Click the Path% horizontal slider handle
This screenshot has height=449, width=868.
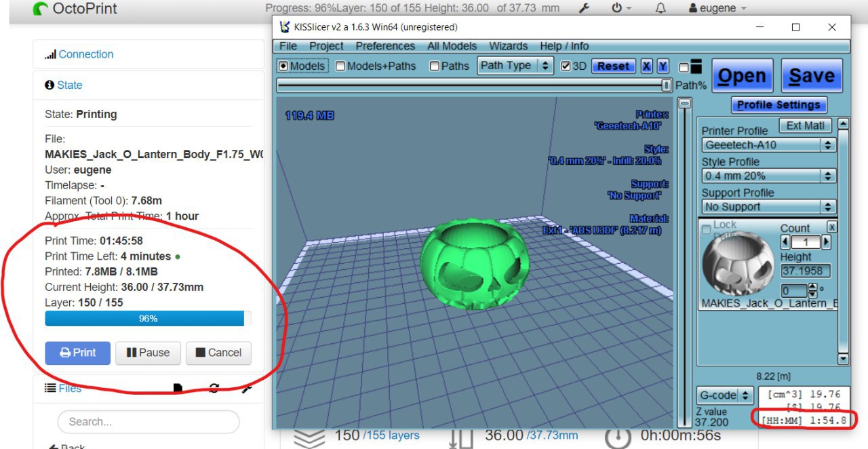(x=667, y=85)
